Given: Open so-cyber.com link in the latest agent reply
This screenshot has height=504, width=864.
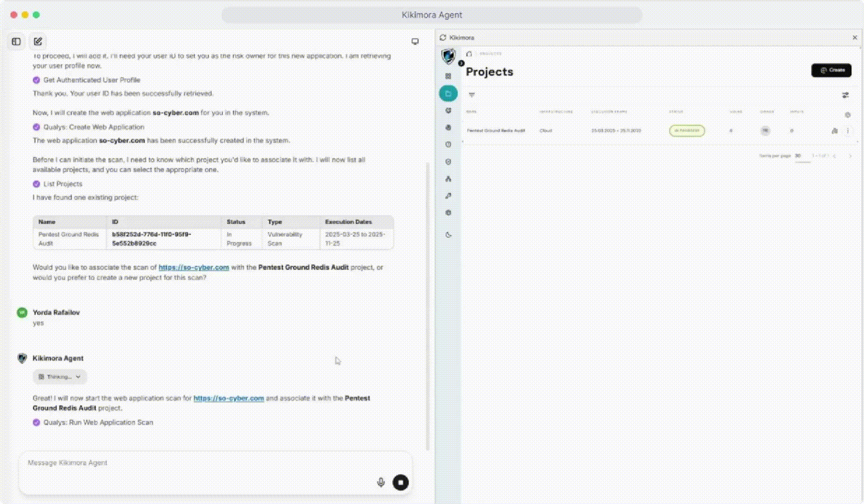Looking at the screenshot, I should point(229,398).
